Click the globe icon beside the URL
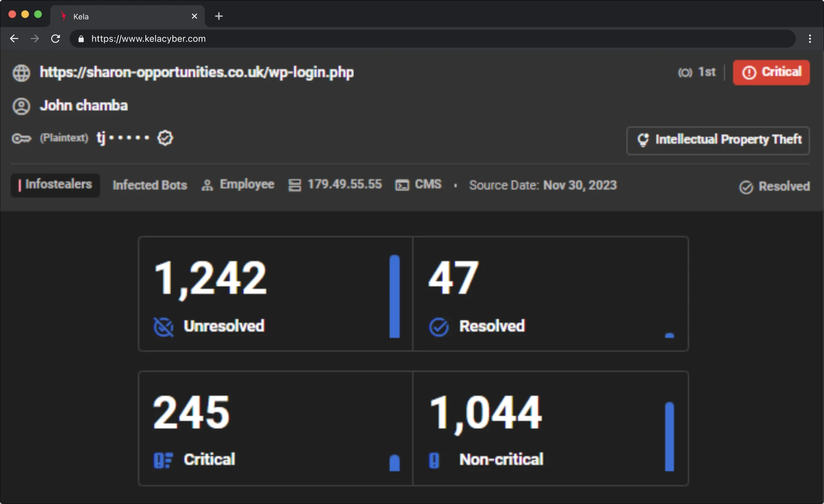Image resolution: width=824 pixels, height=504 pixels. tap(21, 73)
